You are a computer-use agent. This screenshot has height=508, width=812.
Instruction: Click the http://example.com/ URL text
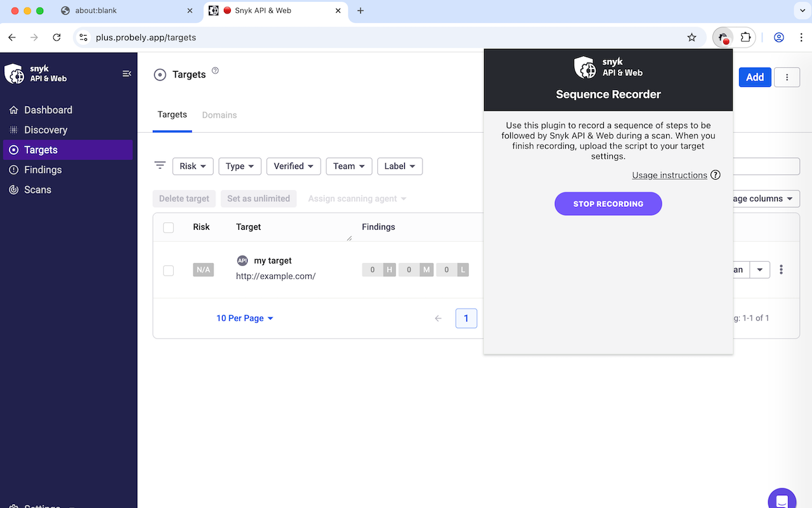point(276,276)
